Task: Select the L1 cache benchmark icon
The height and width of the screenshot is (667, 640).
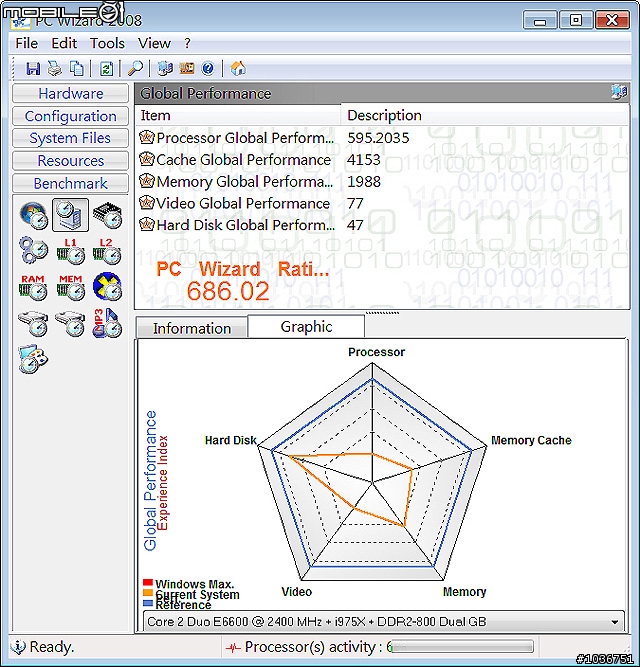Action: pyautogui.click(x=71, y=251)
